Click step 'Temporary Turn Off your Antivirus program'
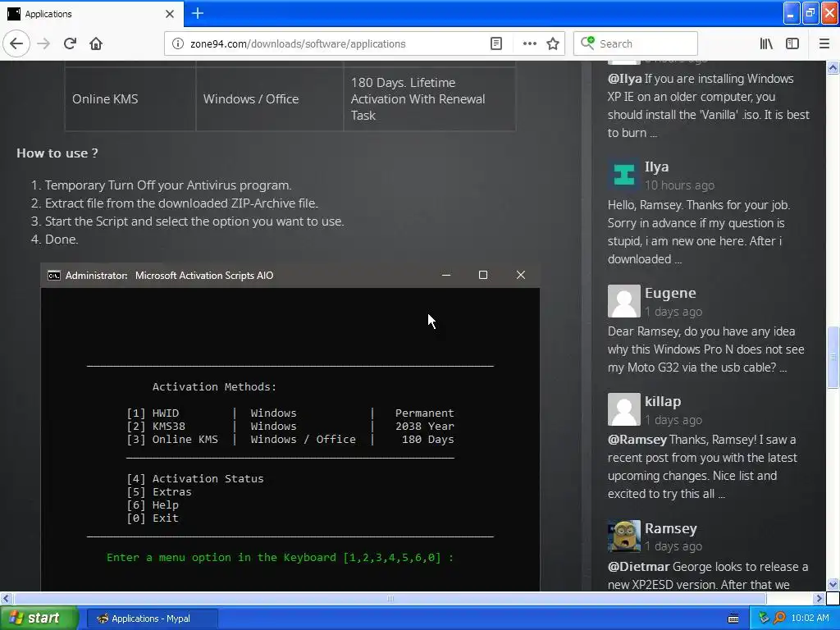 [167, 185]
